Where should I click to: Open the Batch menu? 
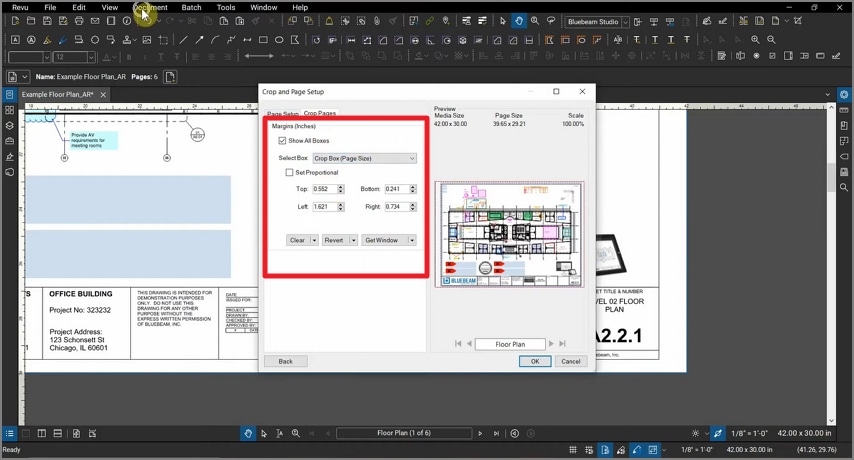pos(191,7)
